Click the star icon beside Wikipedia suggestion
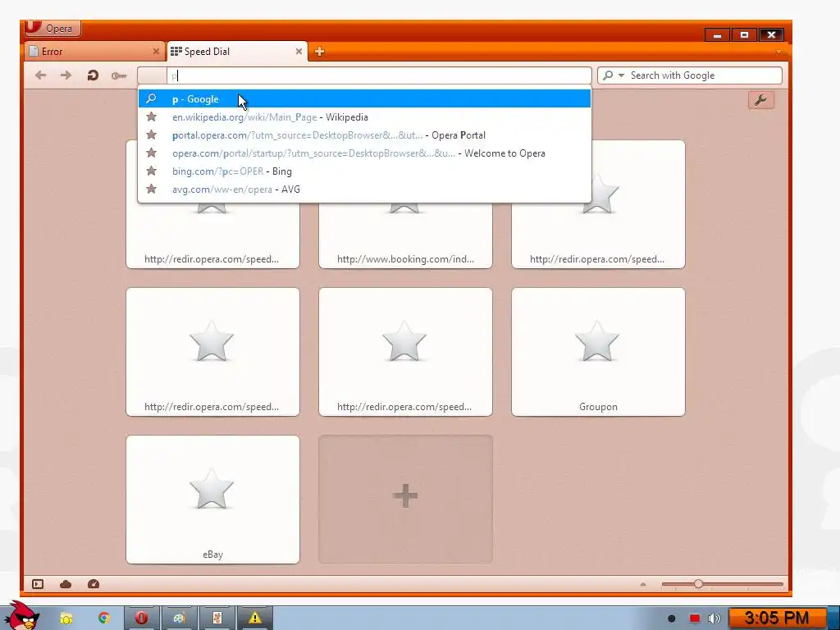 coord(152,116)
